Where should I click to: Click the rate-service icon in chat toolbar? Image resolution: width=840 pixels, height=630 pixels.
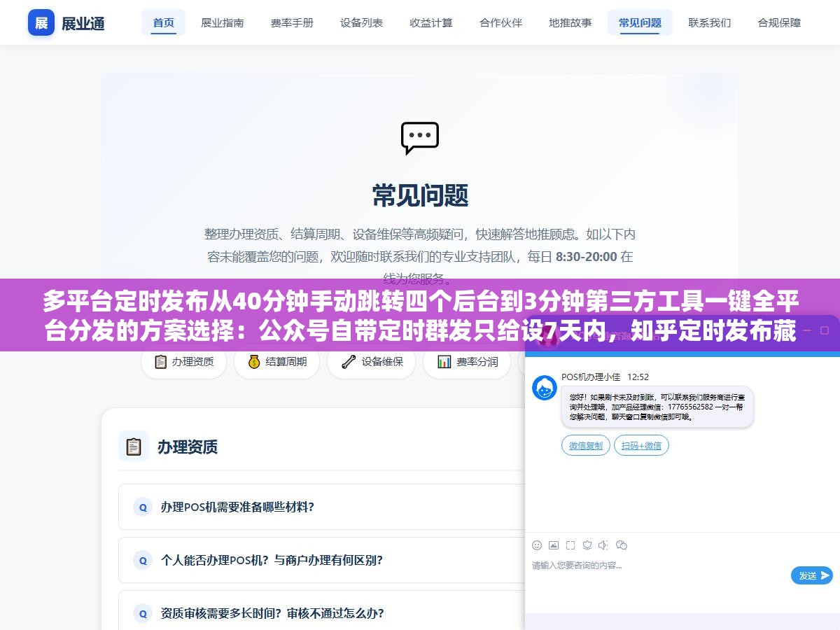587,545
